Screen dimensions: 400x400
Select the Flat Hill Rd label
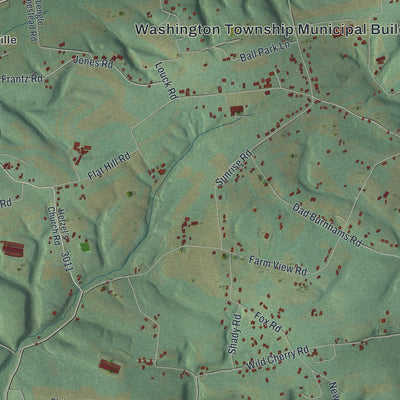[x=109, y=166]
